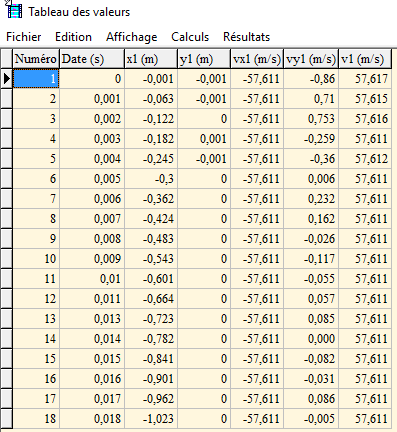Open the Résultats menu

click(246, 37)
